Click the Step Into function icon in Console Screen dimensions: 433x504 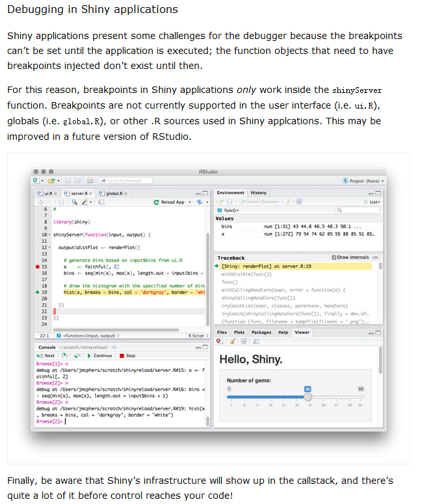tap(64, 356)
